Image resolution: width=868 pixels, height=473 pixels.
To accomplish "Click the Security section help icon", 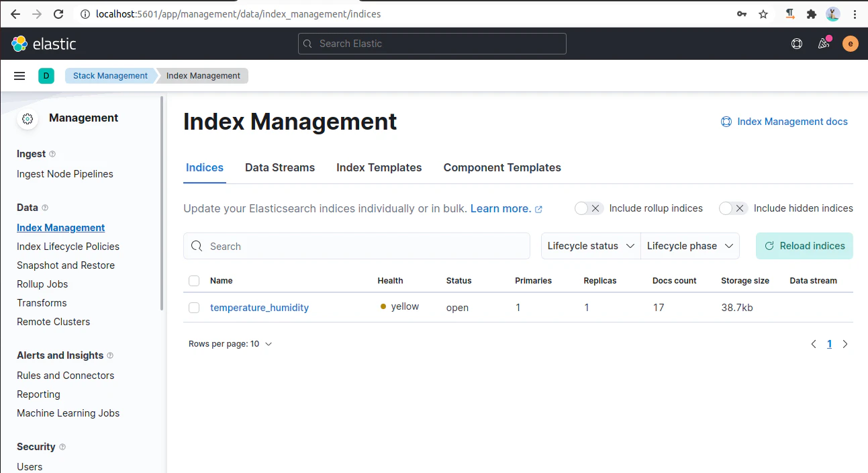I will pyautogui.click(x=62, y=447).
